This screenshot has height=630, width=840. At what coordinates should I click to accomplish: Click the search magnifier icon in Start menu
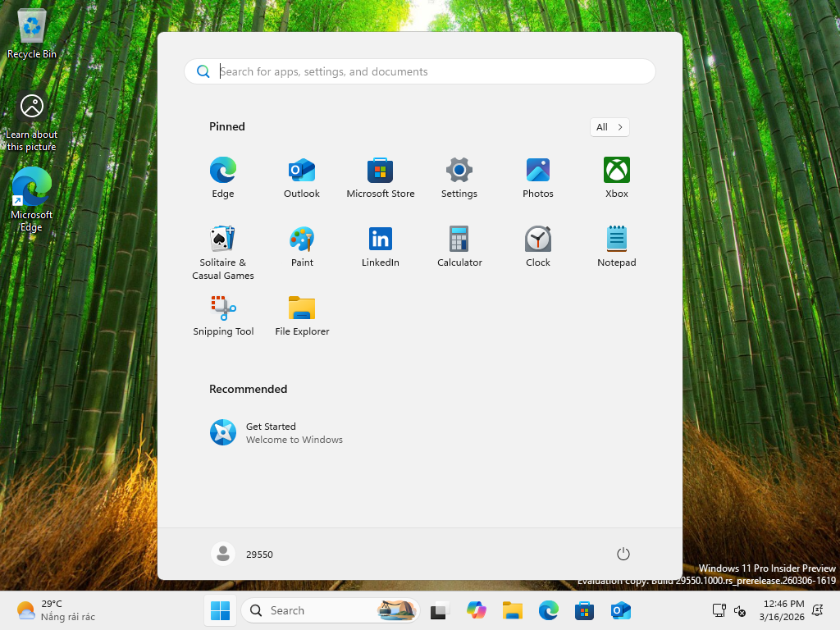pos(203,71)
